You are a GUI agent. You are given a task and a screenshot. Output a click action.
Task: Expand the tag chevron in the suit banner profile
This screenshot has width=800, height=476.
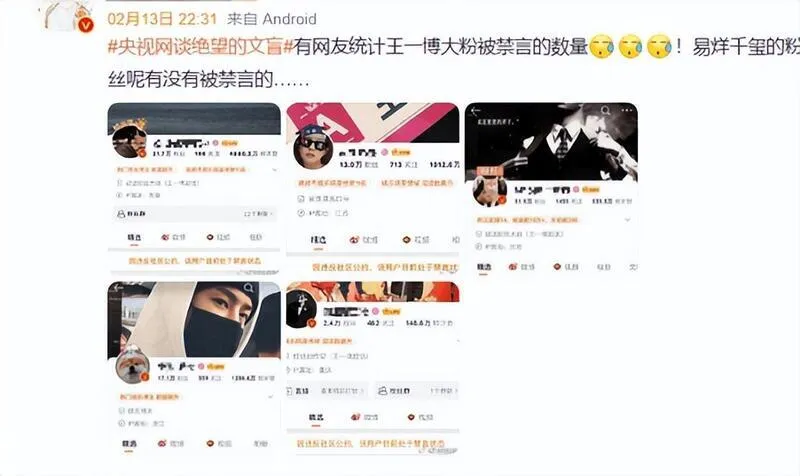(x=628, y=220)
